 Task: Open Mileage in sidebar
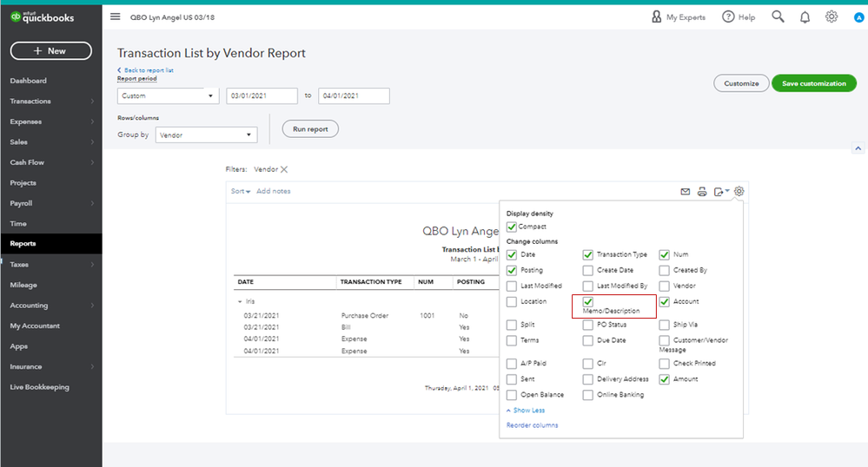[23, 285]
